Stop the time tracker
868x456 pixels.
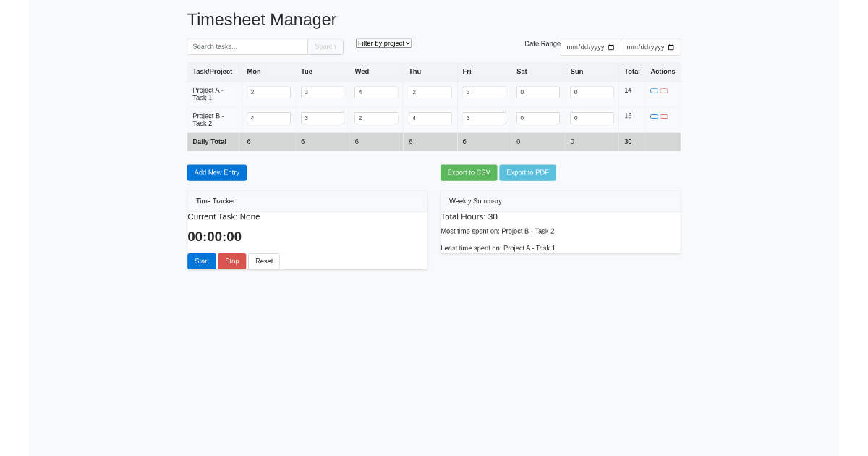pyautogui.click(x=231, y=261)
